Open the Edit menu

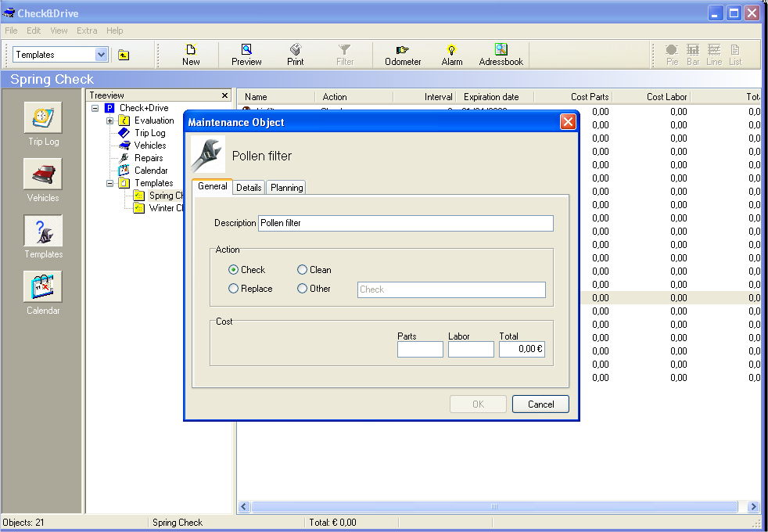[34, 31]
